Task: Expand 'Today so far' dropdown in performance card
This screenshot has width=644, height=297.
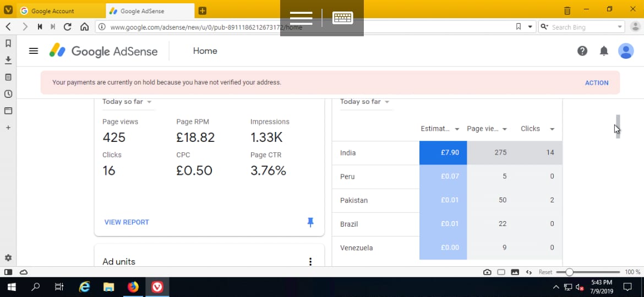Action: (127, 102)
